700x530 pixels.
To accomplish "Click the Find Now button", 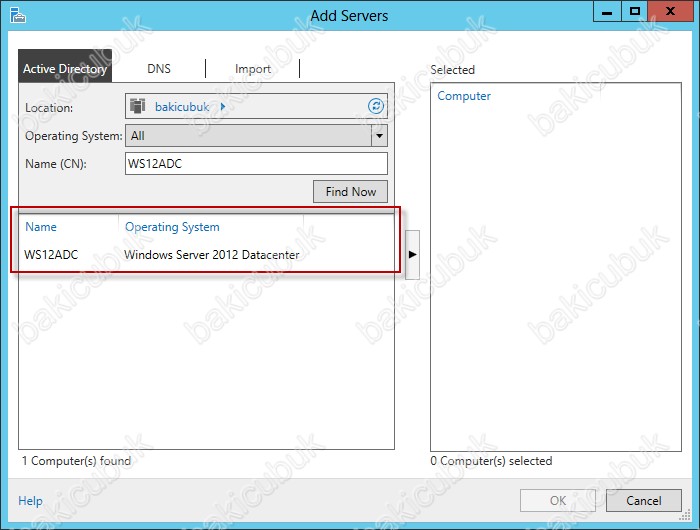I will coord(350,192).
